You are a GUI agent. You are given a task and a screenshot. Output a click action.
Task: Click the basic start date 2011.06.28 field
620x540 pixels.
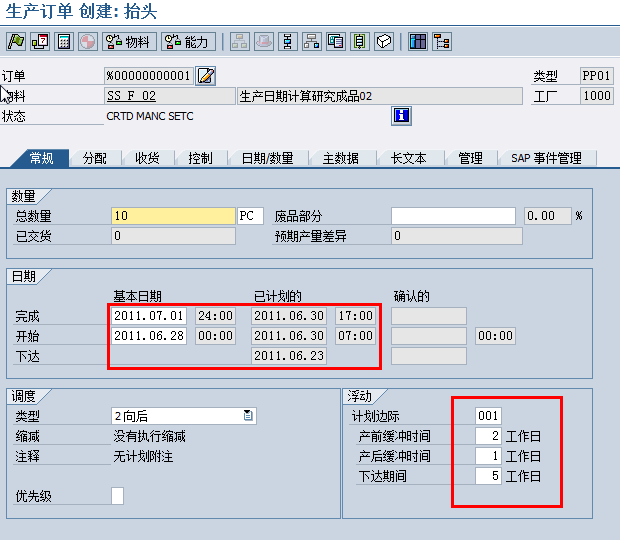click(x=149, y=336)
